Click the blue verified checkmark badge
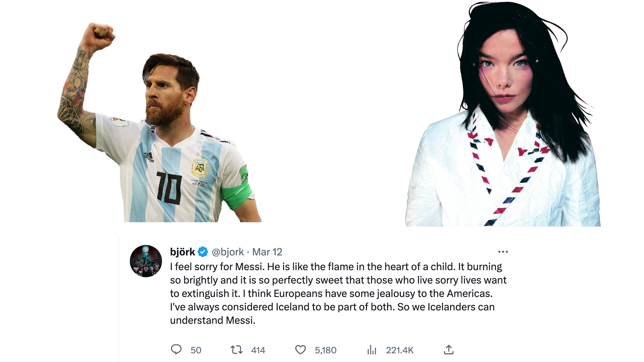 click(203, 252)
